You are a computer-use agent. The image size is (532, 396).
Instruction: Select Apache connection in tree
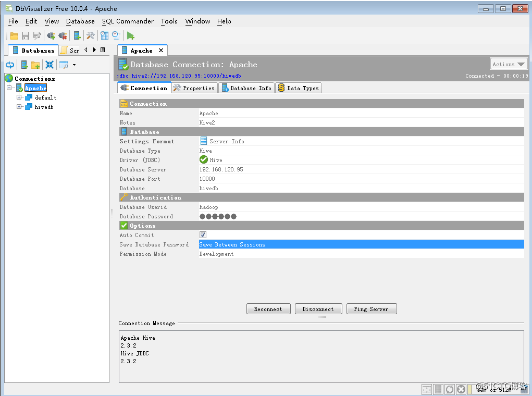[35, 88]
